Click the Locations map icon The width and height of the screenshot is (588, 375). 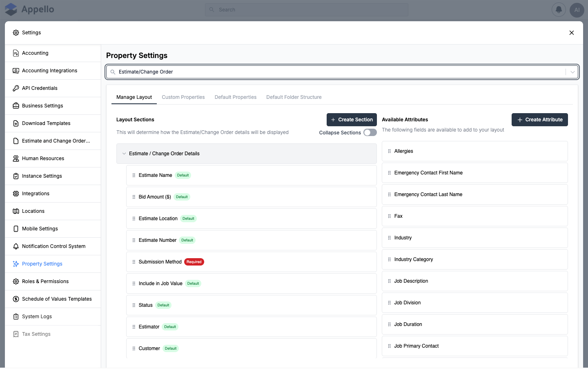point(16,211)
